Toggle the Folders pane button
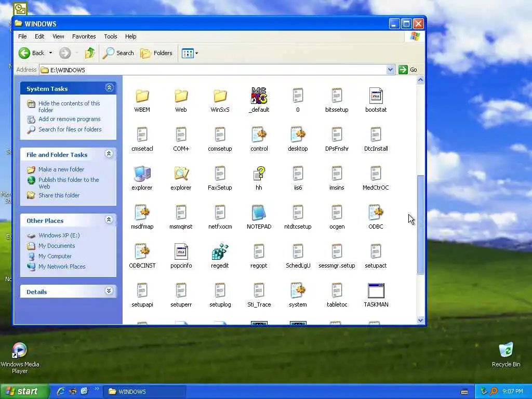The height and width of the screenshot is (399, 532). (156, 53)
